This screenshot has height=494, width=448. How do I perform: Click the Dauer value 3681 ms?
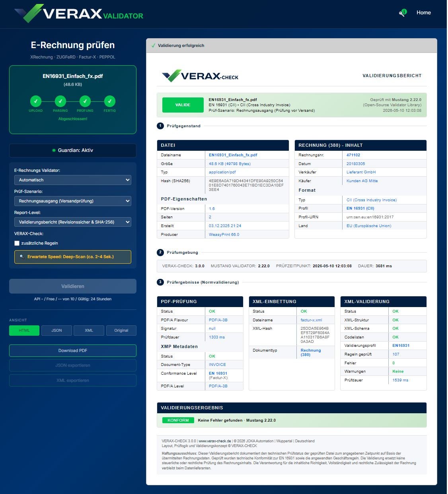(384, 266)
